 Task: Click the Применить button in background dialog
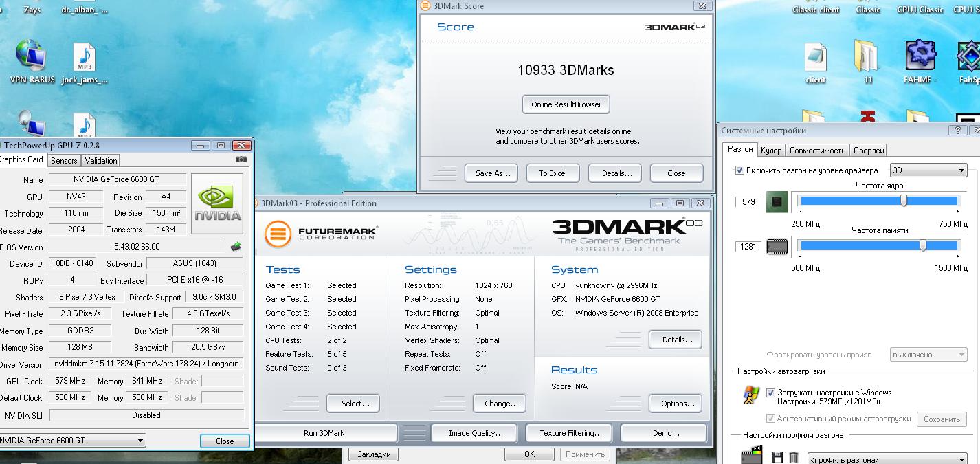coord(585,454)
